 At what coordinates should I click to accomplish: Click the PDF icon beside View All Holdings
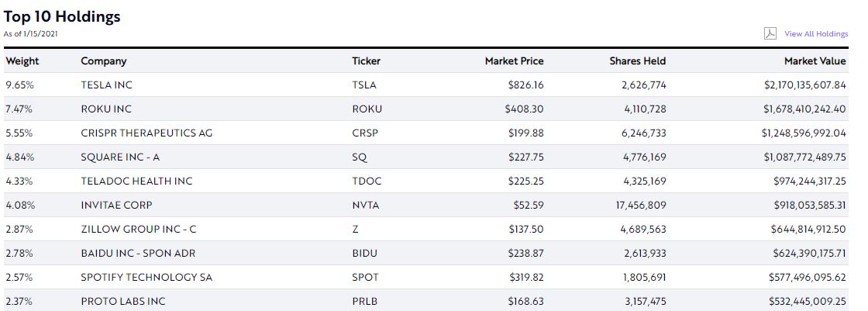tap(770, 33)
